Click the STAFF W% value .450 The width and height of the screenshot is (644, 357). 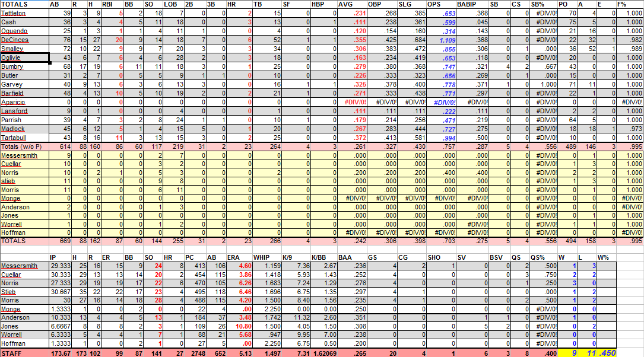[x=606, y=353]
